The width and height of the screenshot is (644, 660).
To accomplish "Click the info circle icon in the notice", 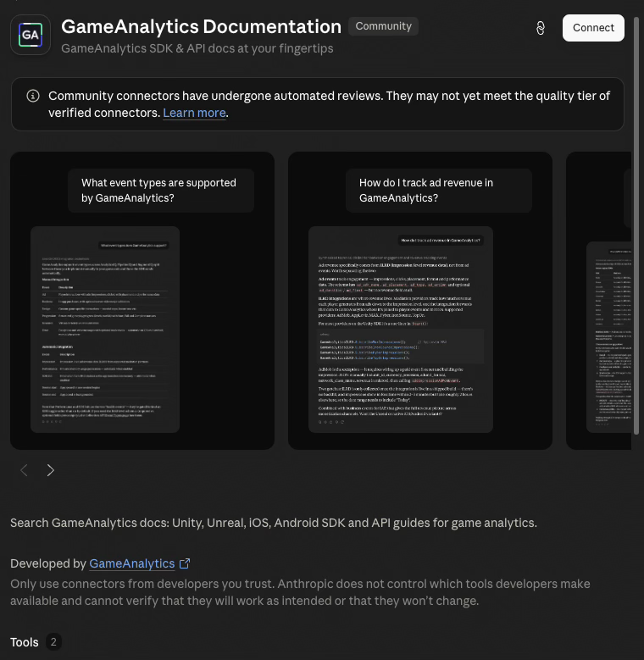I will coord(33,96).
